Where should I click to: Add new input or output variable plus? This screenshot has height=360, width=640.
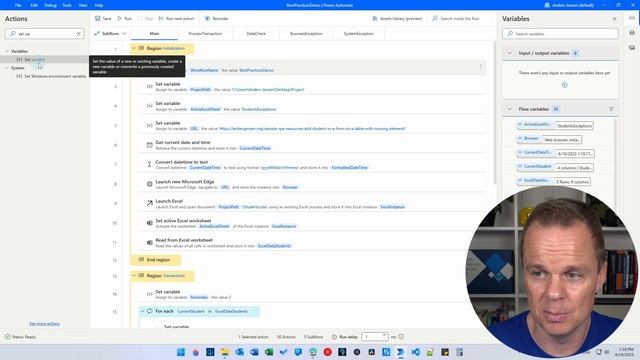click(x=564, y=85)
